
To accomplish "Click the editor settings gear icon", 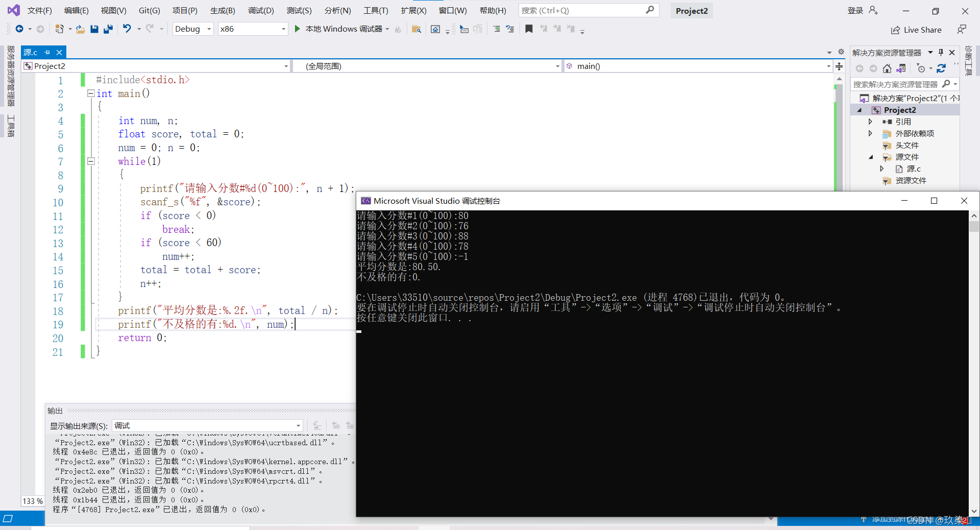I will 841,52.
